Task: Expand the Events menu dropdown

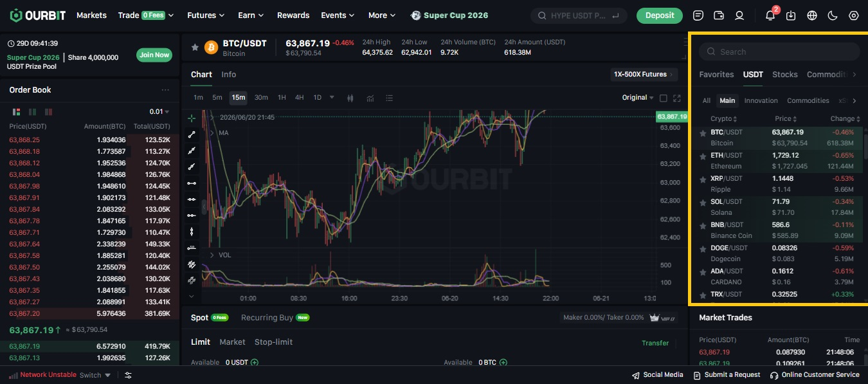Action: point(338,15)
